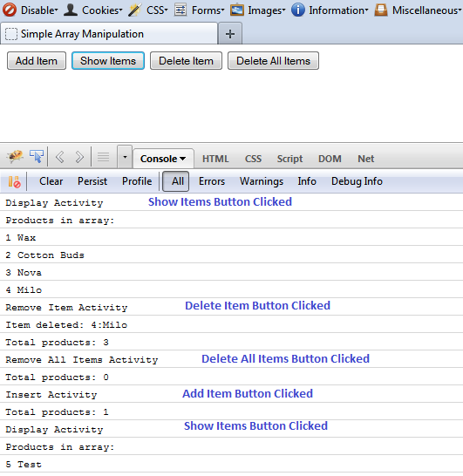
Task: Select the All console filter
Action: click(x=176, y=181)
